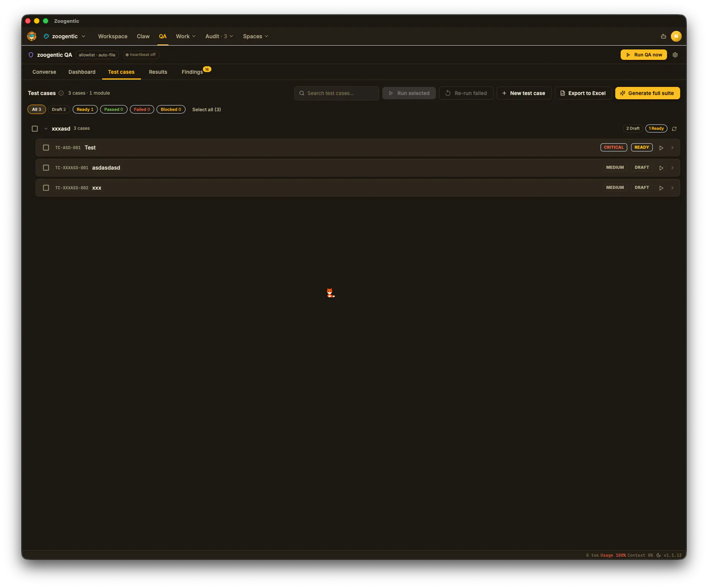Screen dimensions: 708x588
Task: Click the 2 Draft module badge
Action: click(x=633, y=129)
